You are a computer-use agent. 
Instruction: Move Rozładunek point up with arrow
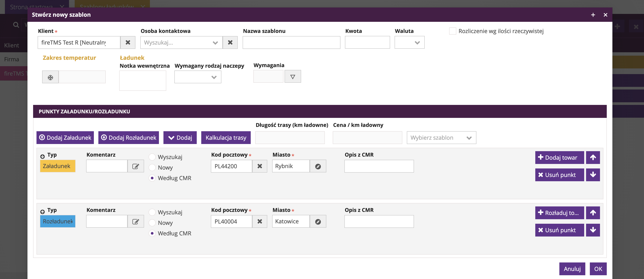point(593,213)
